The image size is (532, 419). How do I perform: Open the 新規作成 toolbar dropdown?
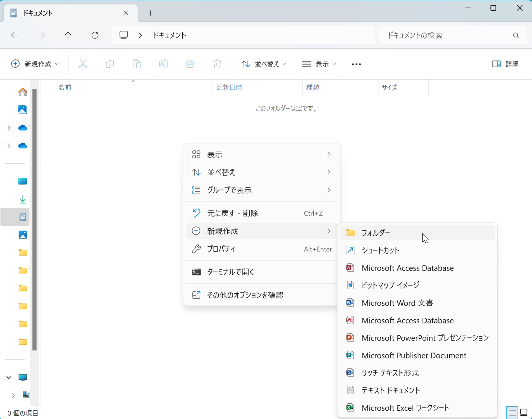35,64
